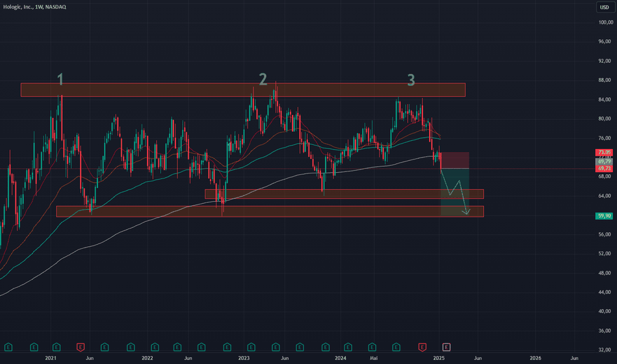This screenshot has width=617, height=364.
Task: Click the 56,00 value on the price axis
Action: 604,234
